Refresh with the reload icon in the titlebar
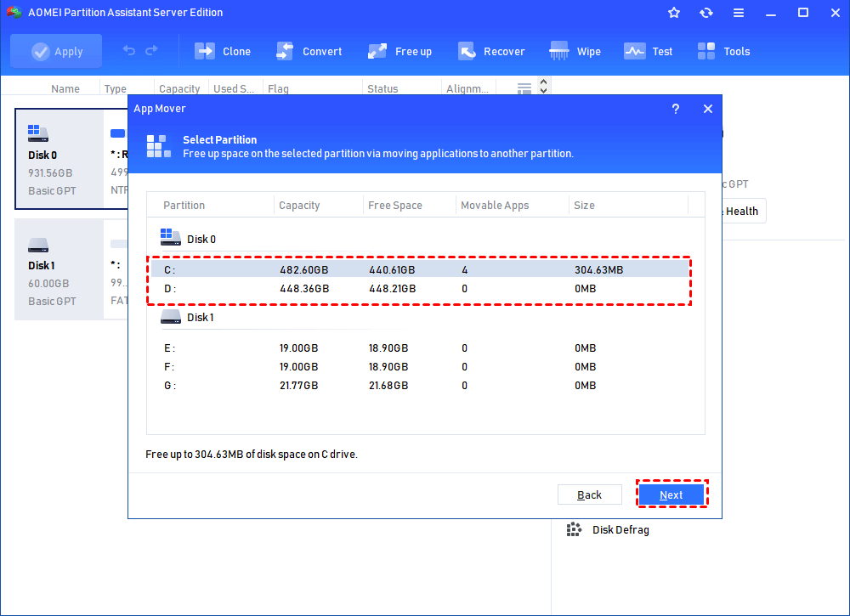Viewport: 850px width, 616px height. tap(705, 13)
